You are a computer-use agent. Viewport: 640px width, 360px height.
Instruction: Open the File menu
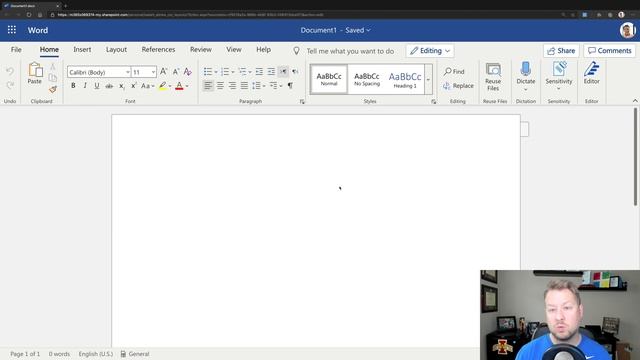coord(16,49)
